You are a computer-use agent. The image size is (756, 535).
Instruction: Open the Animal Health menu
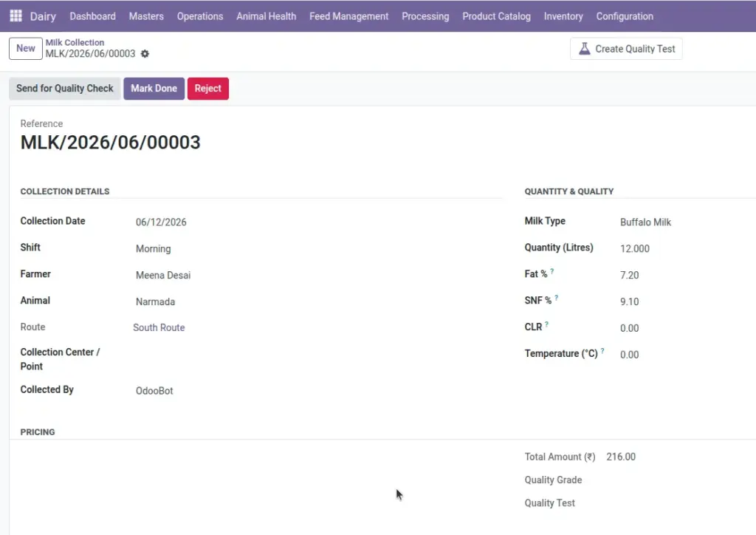[x=266, y=16]
